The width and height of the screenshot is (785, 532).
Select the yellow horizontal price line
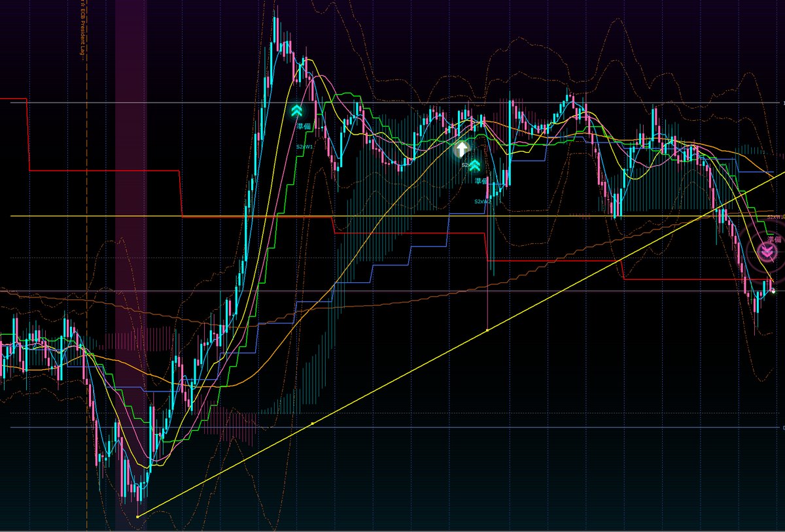tap(392, 216)
